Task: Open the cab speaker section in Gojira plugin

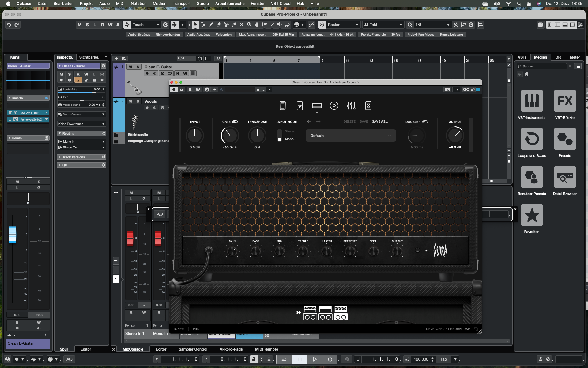Action: (334, 106)
